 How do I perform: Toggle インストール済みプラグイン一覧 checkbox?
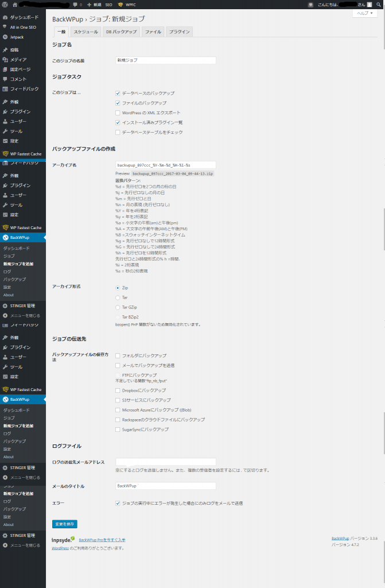point(118,122)
